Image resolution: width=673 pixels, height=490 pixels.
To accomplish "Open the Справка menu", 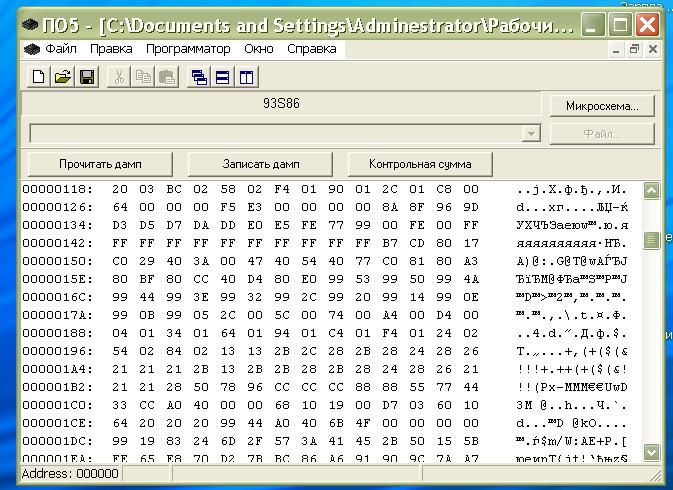I will (x=312, y=49).
